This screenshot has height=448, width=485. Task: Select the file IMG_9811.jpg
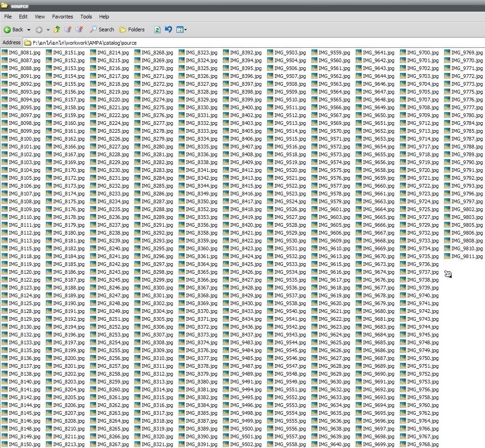tap(467, 256)
